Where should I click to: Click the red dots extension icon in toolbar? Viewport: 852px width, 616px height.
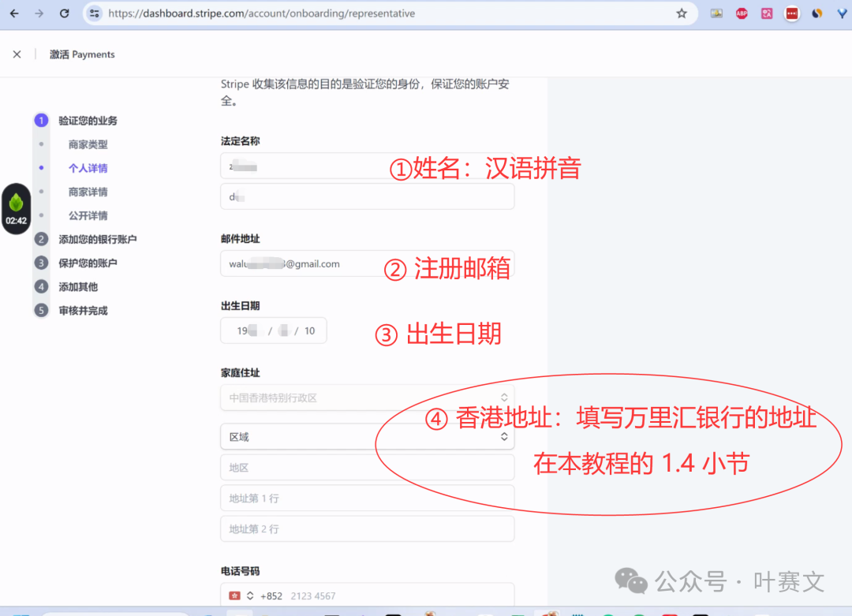[791, 13]
